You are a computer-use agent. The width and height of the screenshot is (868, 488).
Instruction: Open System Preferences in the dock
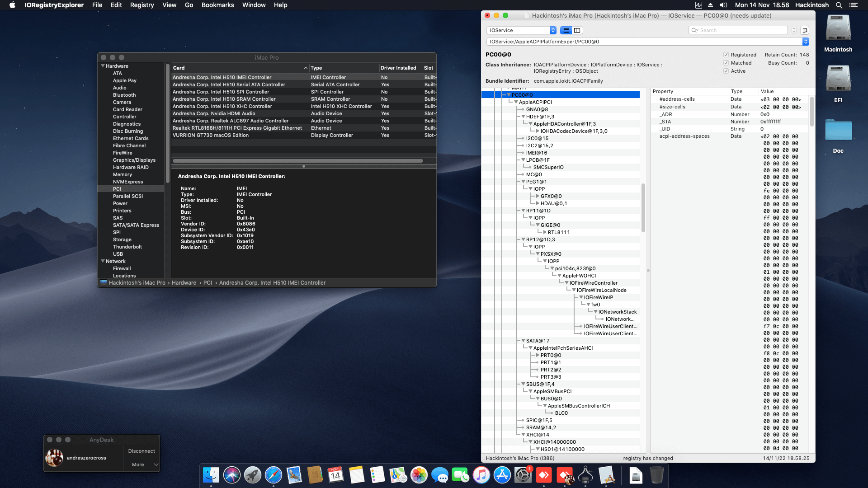pos(523,475)
